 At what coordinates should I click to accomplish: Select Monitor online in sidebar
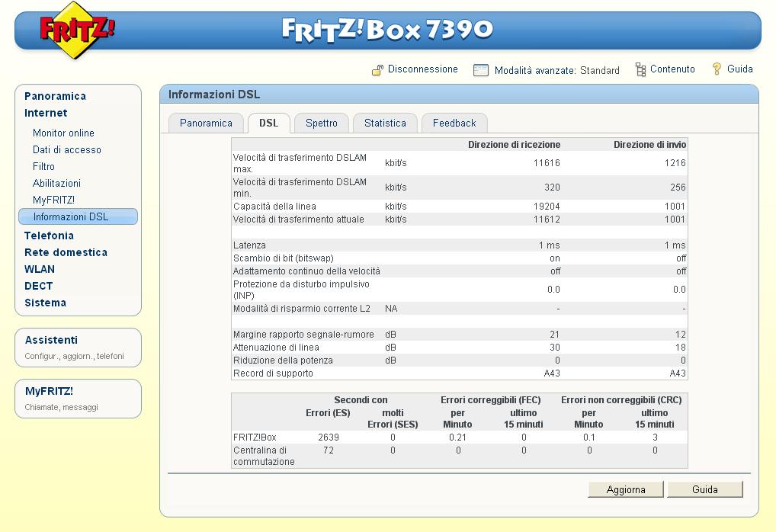[63, 133]
